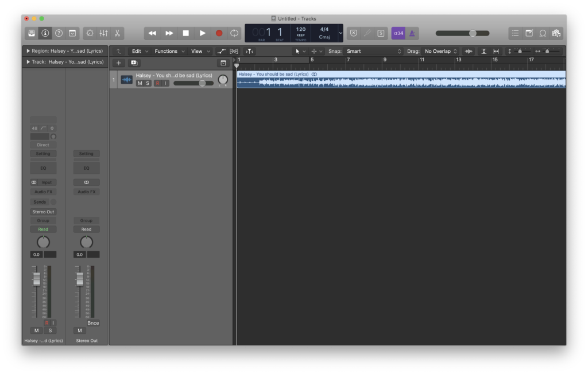Toggle Cycle mode

234,33
